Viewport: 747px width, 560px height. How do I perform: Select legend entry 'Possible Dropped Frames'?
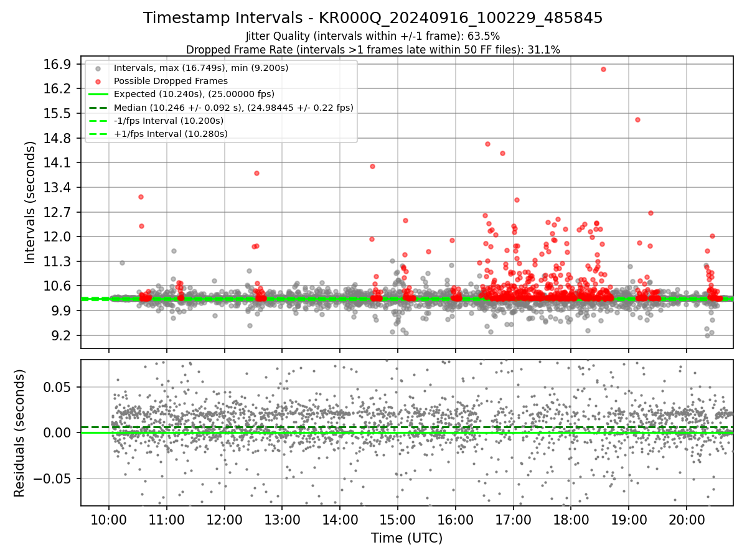coord(171,82)
